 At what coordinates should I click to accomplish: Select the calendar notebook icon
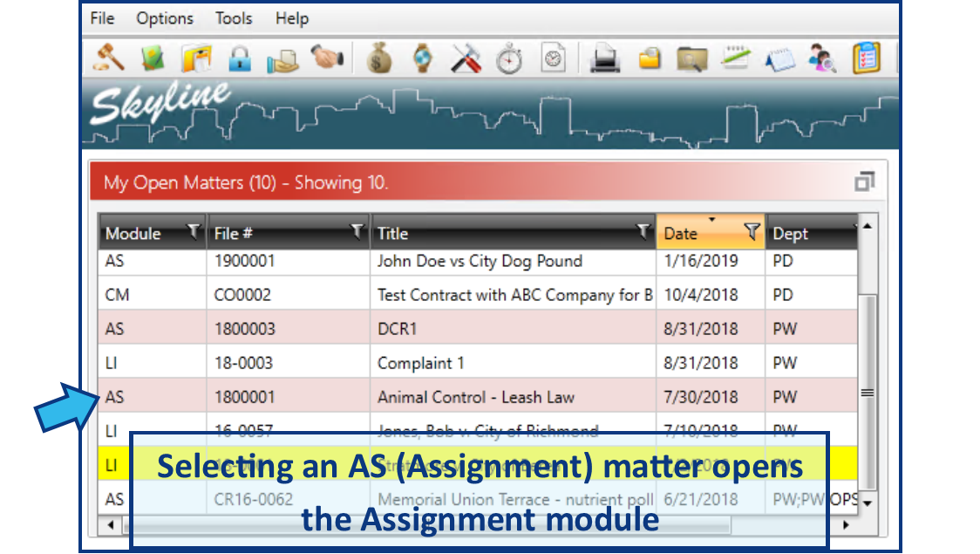[x=779, y=58]
